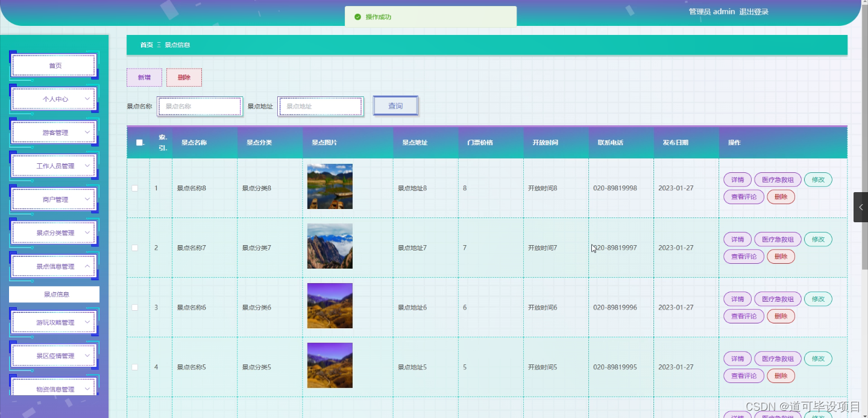Focus the 景点名称 search input
Screen dimensions: 868x418
pos(200,107)
